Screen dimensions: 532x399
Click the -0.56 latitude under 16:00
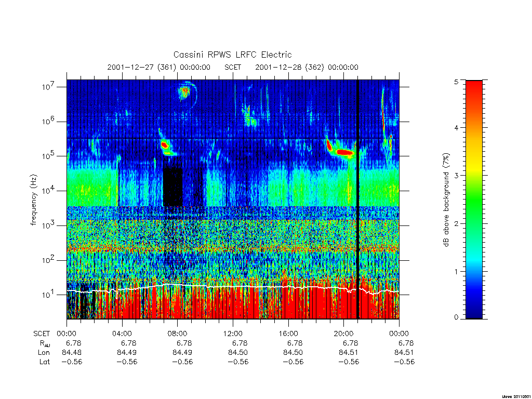pyautogui.click(x=293, y=362)
